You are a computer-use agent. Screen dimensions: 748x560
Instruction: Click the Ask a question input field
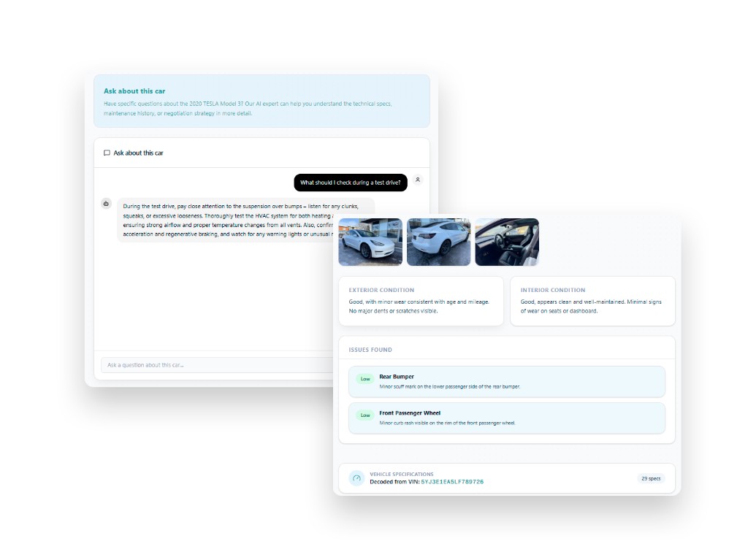[x=219, y=364]
